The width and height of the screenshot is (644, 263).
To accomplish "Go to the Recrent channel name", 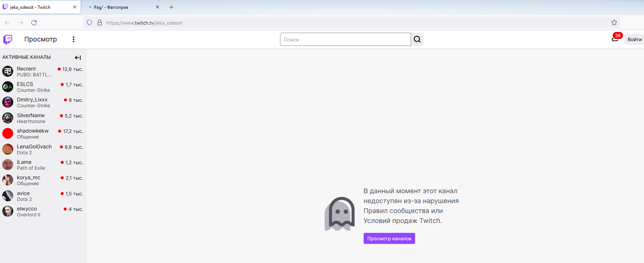I will point(26,69).
